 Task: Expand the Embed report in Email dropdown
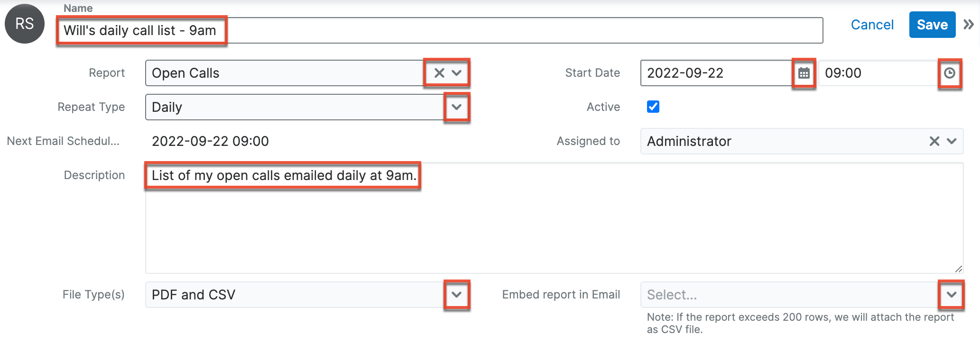point(951,295)
